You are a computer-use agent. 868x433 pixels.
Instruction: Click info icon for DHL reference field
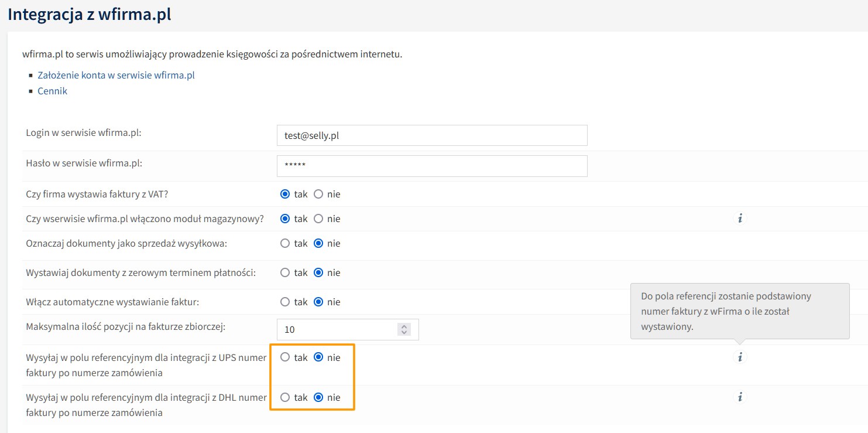(x=740, y=397)
